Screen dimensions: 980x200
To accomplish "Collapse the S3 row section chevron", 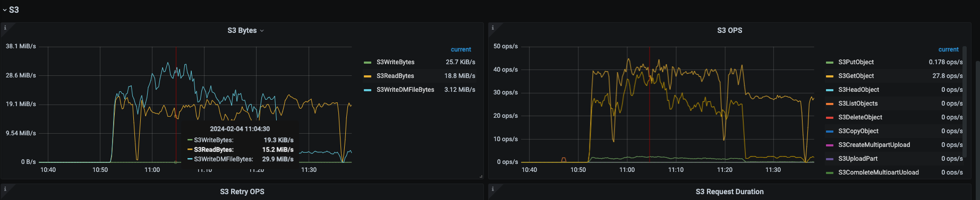I will 5,10.
